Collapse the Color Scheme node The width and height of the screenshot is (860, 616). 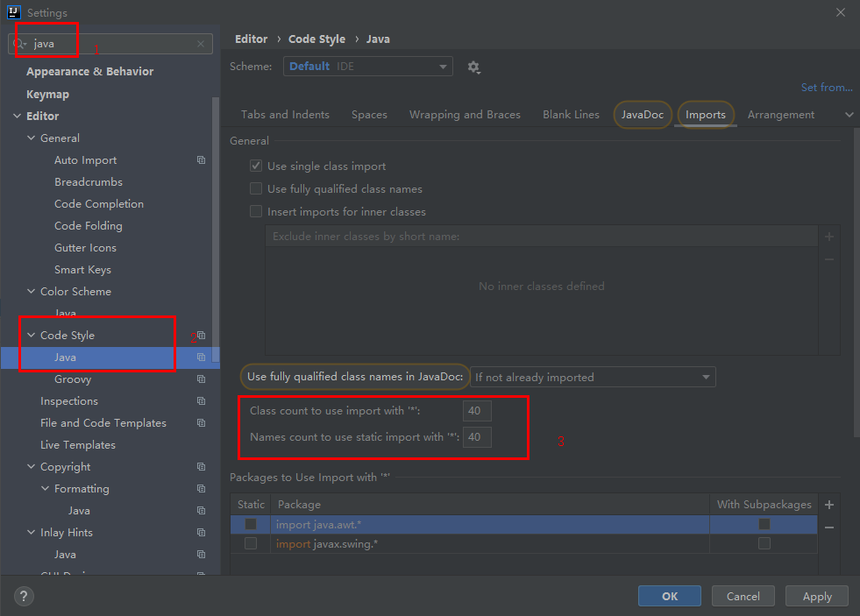[x=32, y=292]
